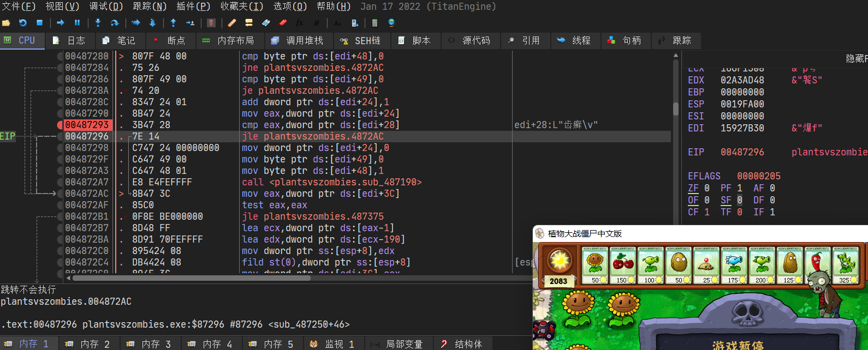Open the 文件(F) menu
The width and height of the screenshot is (868, 350).
[19, 7]
